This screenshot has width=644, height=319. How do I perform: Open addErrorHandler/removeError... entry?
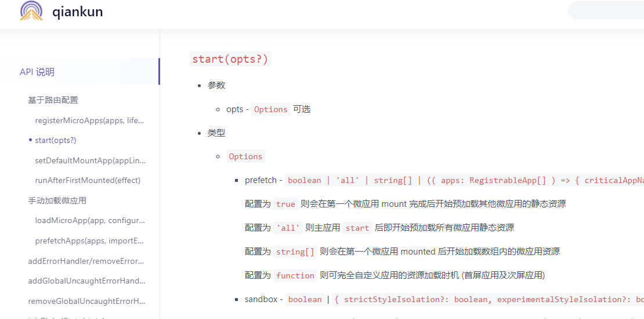(x=86, y=261)
